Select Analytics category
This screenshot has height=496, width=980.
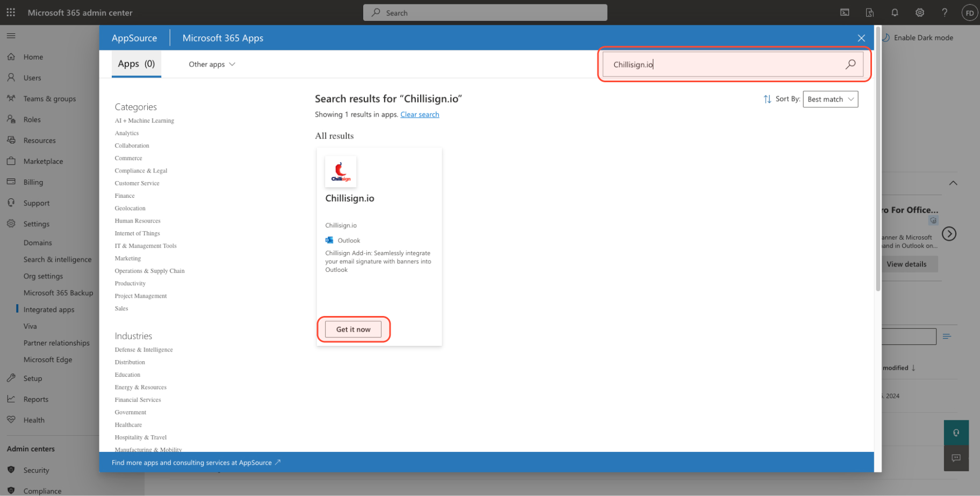pos(127,133)
